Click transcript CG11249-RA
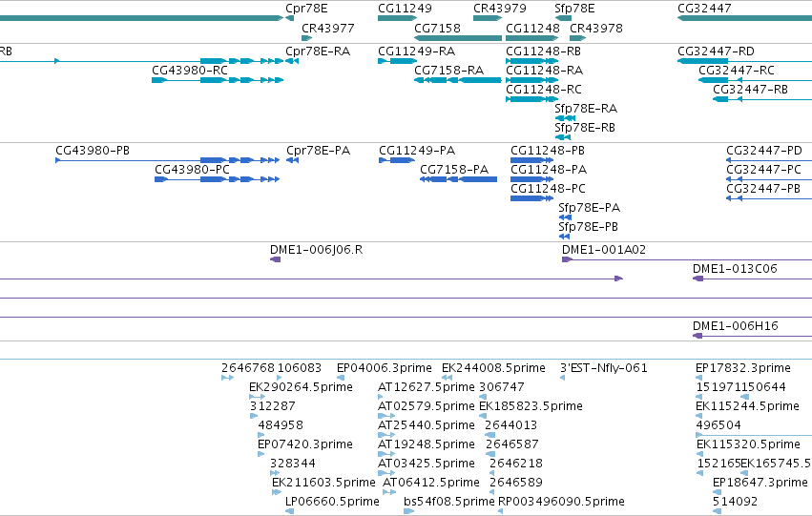 (x=416, y=52)
